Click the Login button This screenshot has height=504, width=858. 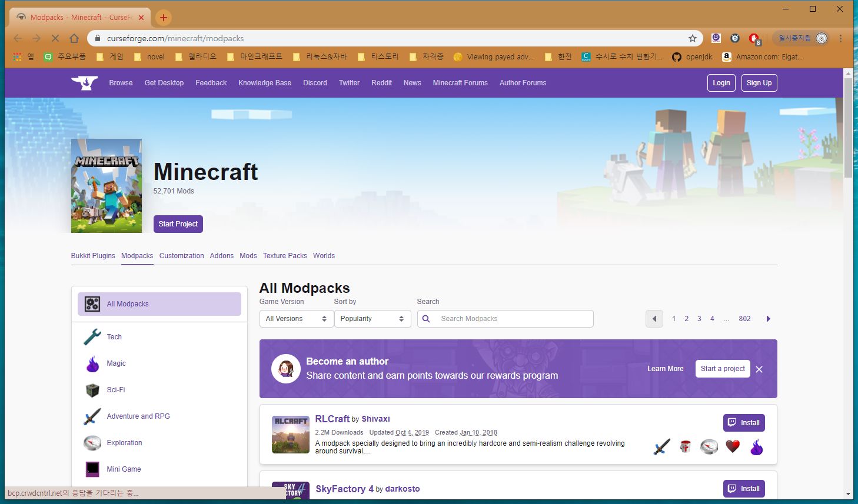[x=721, y=83]
